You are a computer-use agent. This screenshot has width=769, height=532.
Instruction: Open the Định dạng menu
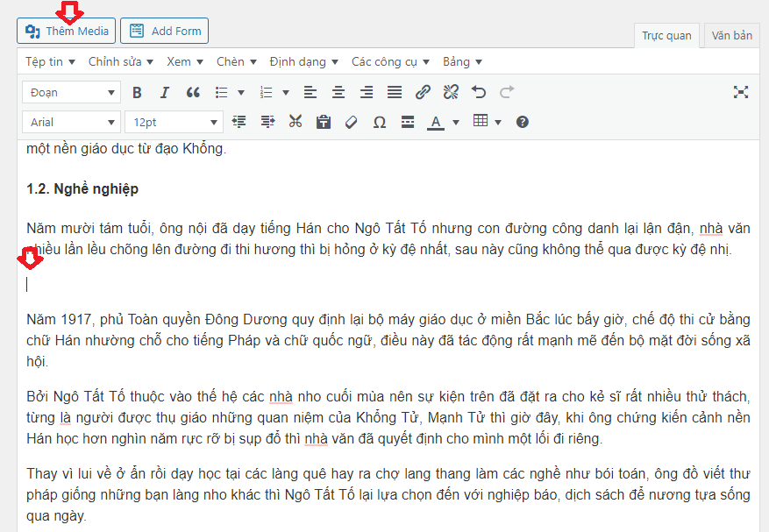303,61
